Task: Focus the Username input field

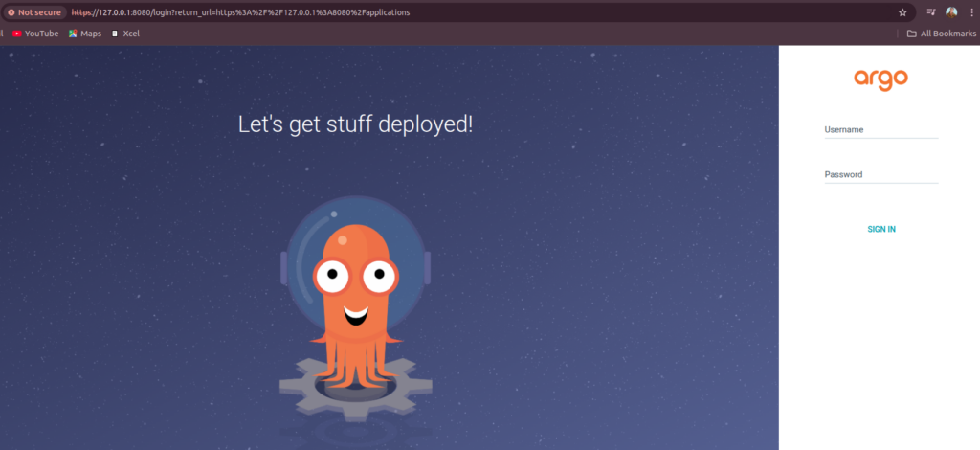Action: coord(880,130)
